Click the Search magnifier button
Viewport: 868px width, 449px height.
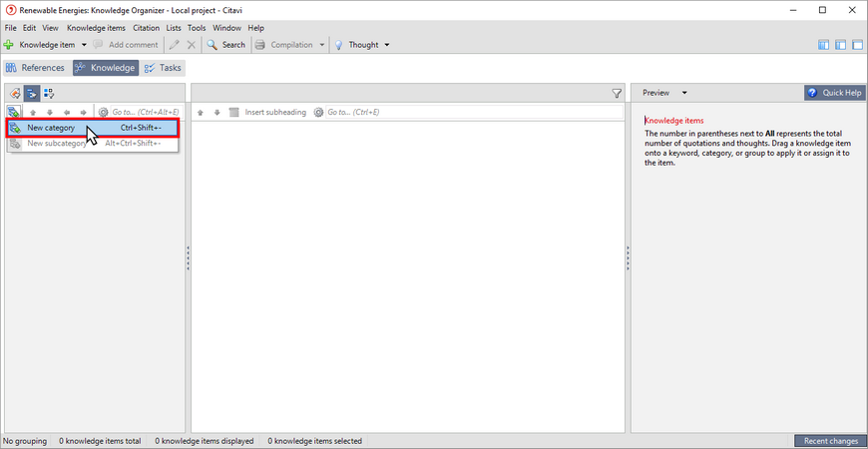(225, 45)
